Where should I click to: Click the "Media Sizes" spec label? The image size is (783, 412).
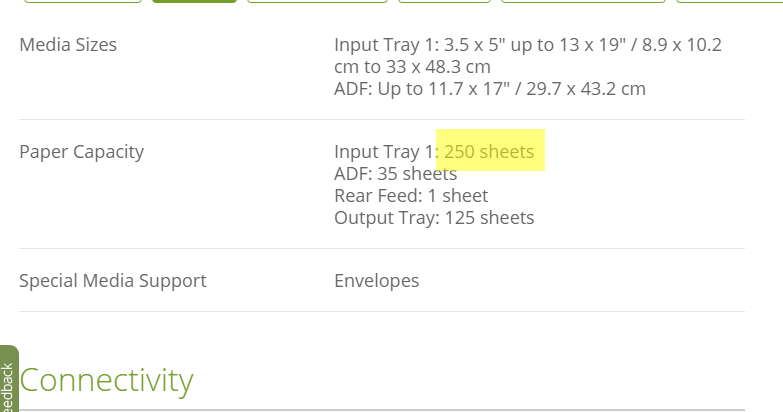coord(68,44)
